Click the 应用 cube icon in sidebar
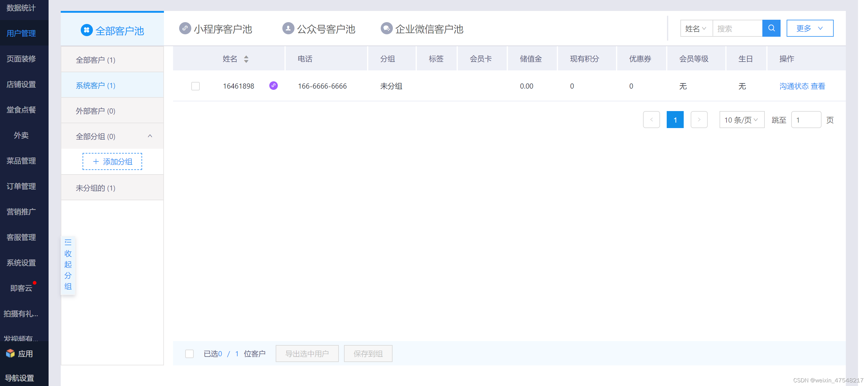The height and width of the screenshot is (386, 868). (10, 353)
